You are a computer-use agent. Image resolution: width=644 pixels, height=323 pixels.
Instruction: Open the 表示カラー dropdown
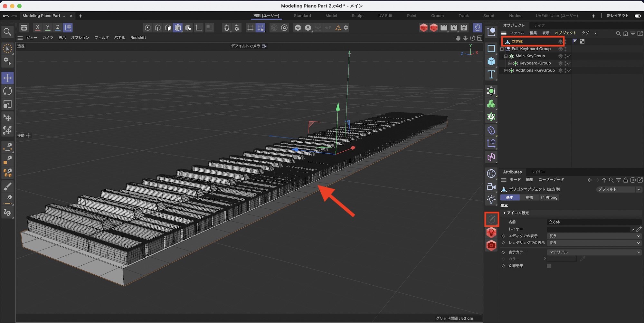pyautogui.click(x=594, y=252)
